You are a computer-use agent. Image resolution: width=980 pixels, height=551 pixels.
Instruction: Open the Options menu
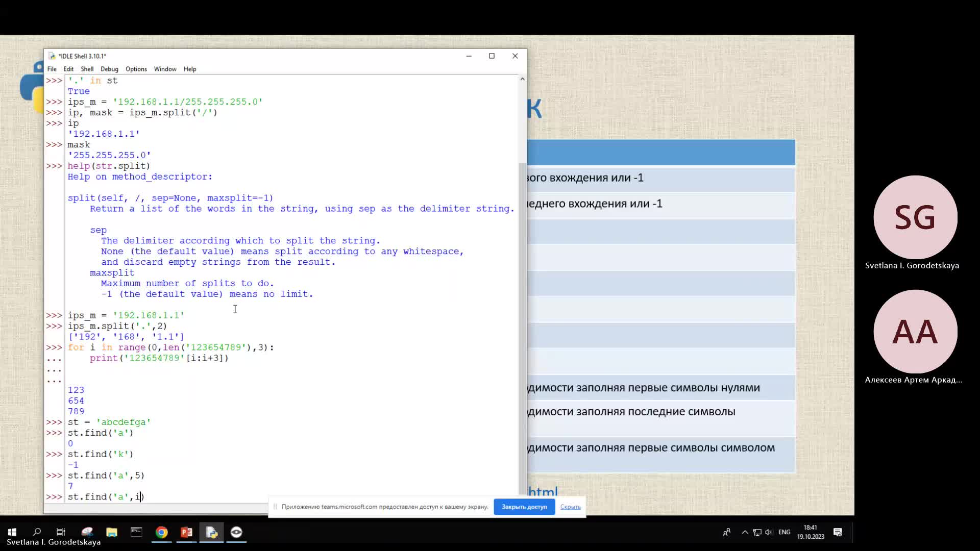136,69
